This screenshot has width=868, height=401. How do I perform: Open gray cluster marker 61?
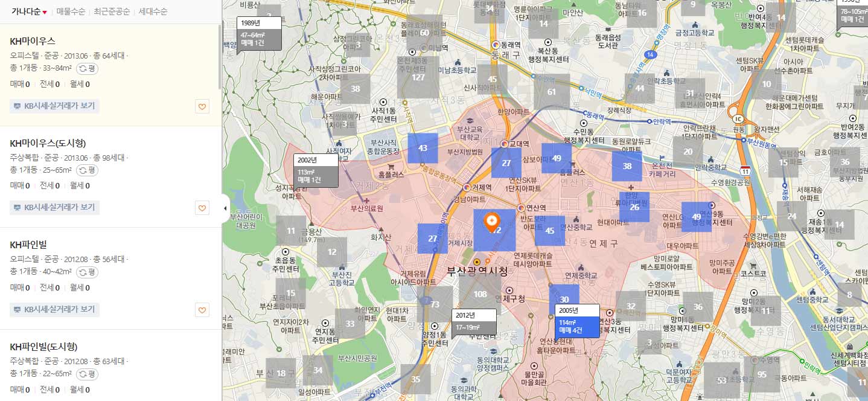click(552, 92)
